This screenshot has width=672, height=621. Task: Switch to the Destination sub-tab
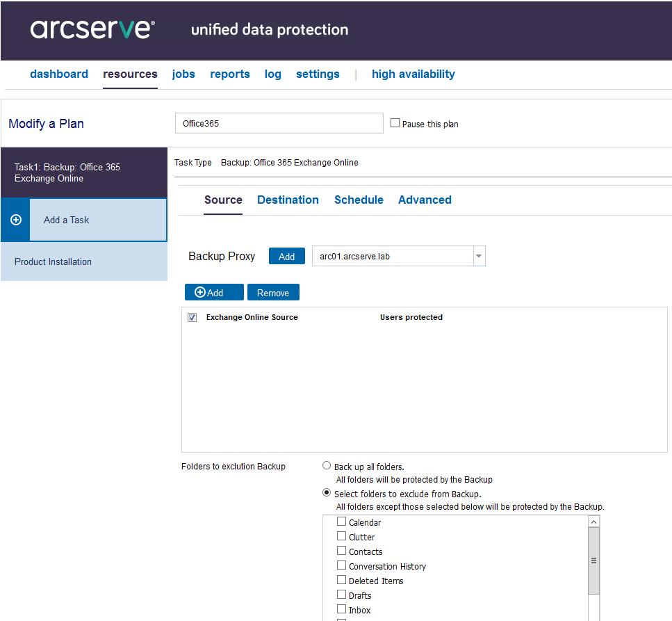[288, 200]
